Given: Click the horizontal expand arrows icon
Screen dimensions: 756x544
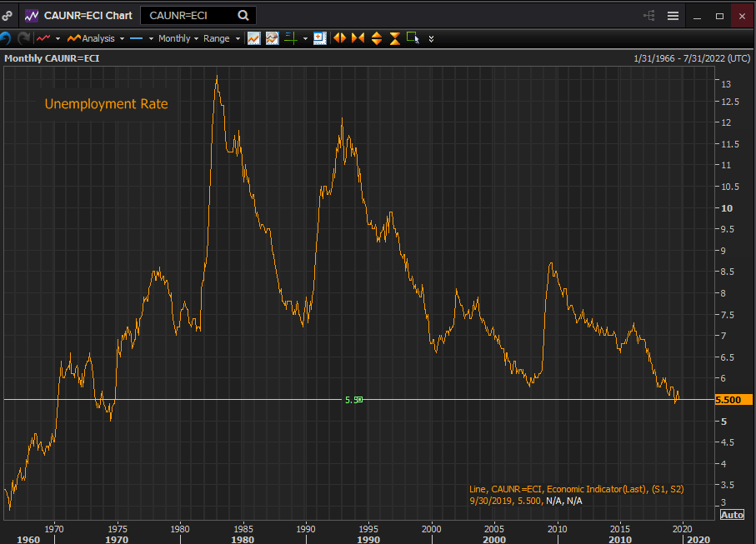Looking at the screenshot, I should coord(339,38).
